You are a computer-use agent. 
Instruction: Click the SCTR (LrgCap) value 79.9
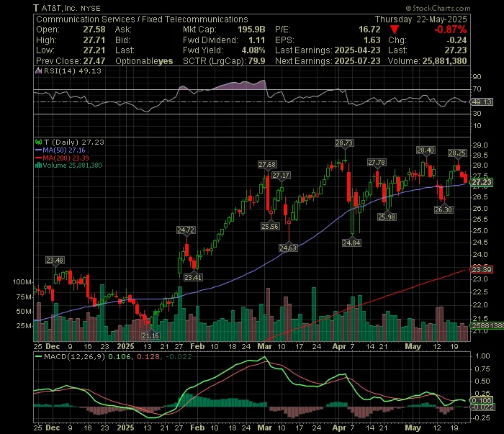[256, 61]
